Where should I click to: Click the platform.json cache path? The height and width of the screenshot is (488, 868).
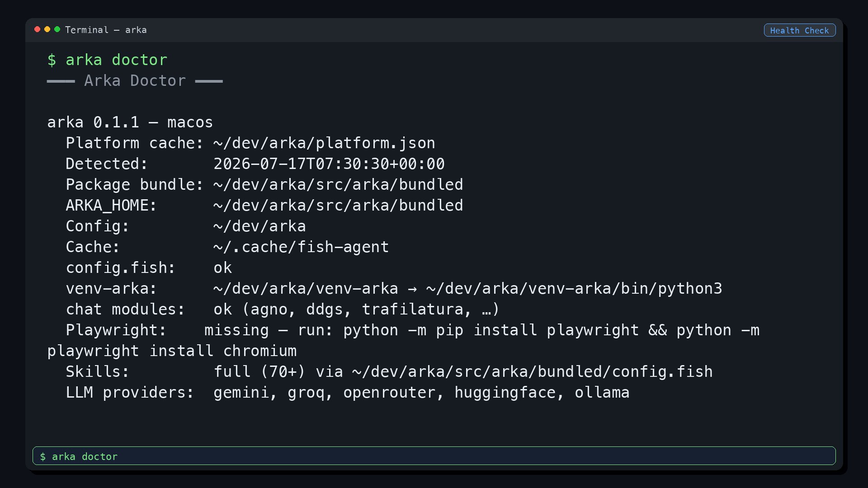(x=324, y=143)
